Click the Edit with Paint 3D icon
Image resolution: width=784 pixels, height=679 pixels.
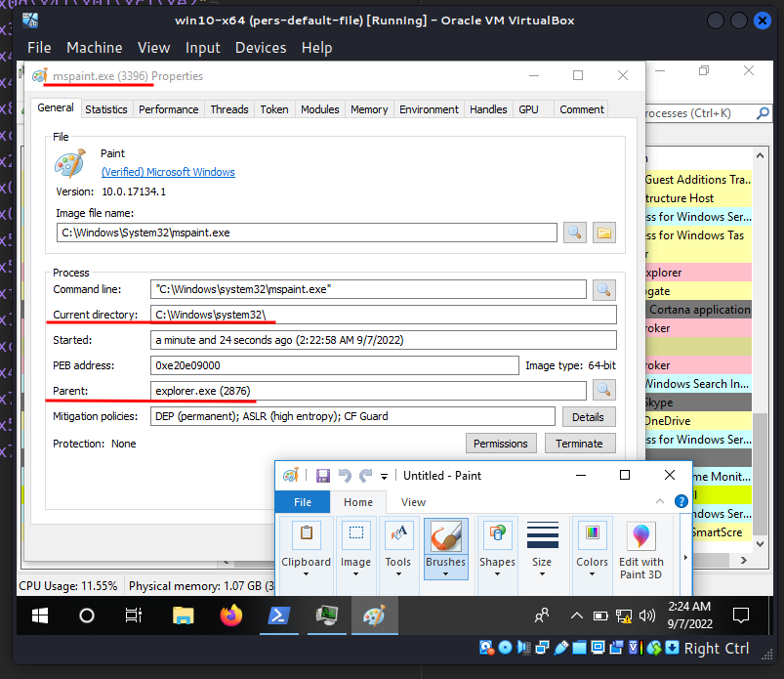(x=640, y=534)
